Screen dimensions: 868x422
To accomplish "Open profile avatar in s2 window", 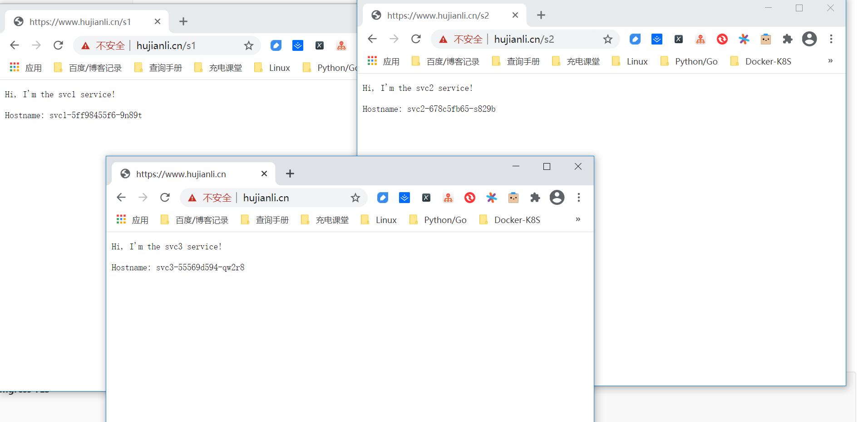I will (809, 39).
